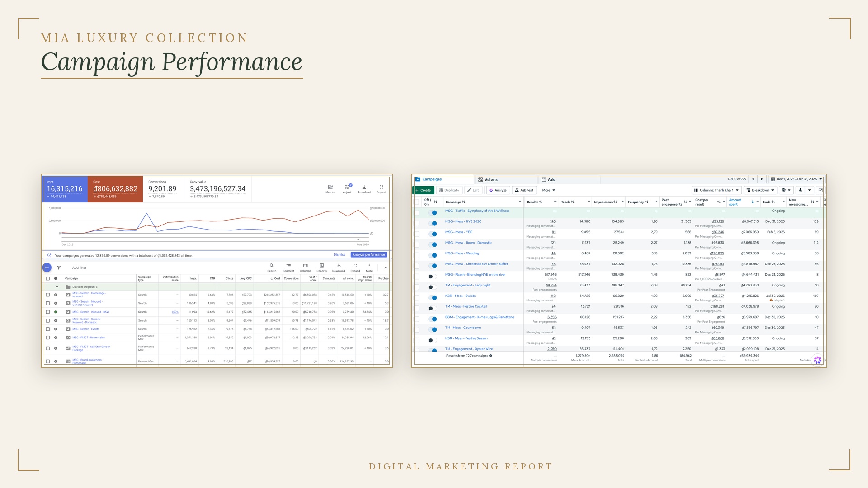
Task: Click Expand in the table toolbar
Action: tap(355, 267)
